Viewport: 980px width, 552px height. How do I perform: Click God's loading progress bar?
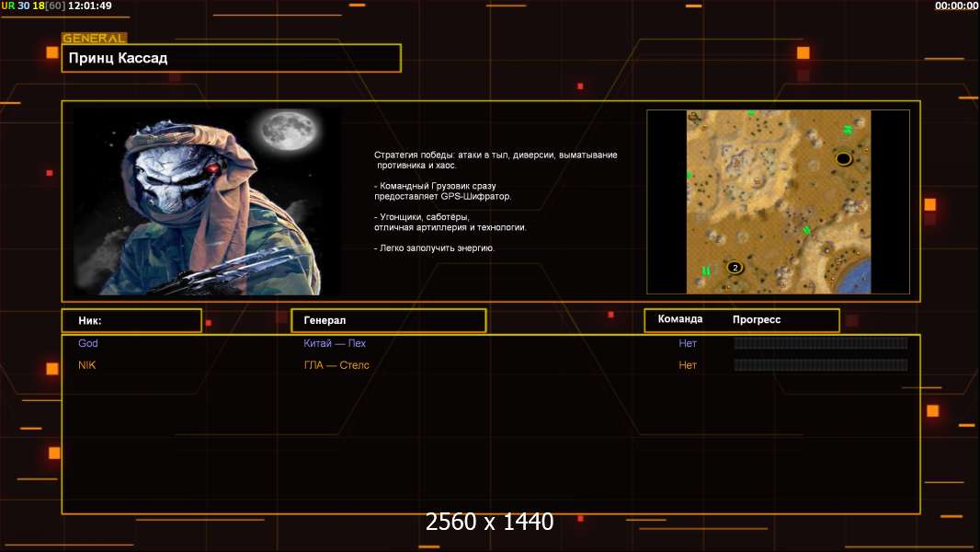[x=821, y=342]
